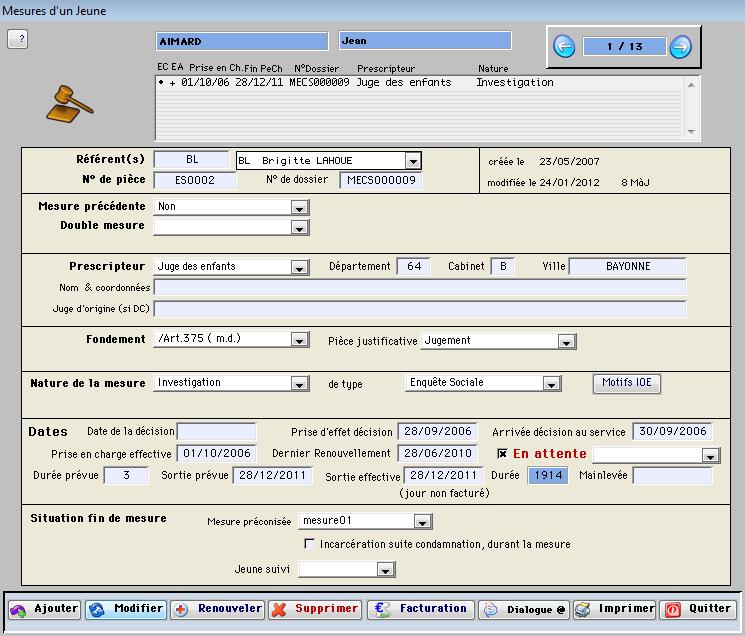
Task: Click the Imprimer printer button
Action: pyautogui.click(x=614, y=609)
